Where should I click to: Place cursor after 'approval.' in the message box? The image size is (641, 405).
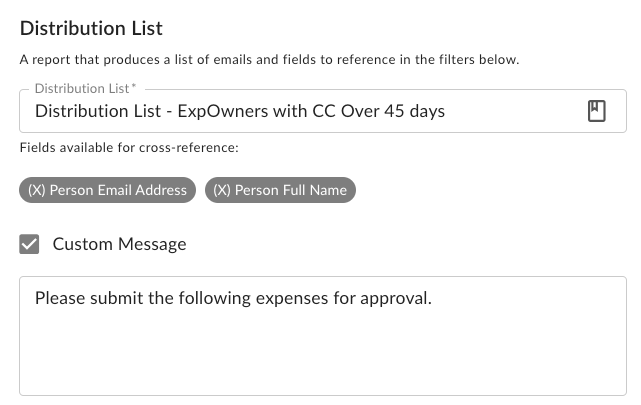point(432,297)
